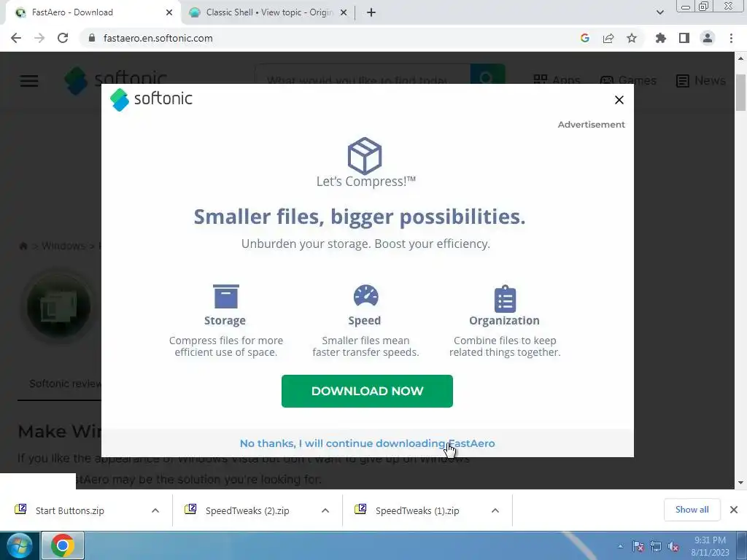The image size is (747, 560).
Task: Open Start Buttons.zip download
Action: pos(69,510)
